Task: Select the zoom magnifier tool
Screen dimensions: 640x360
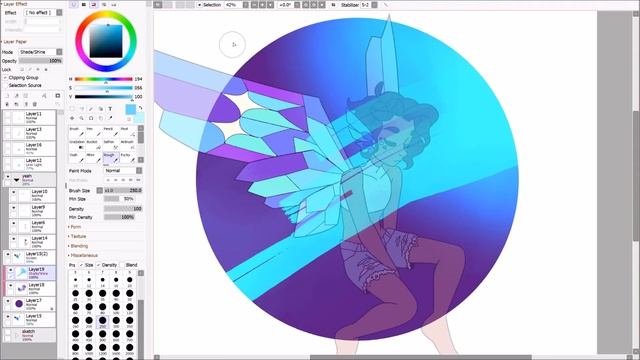Action: (82, 118)
